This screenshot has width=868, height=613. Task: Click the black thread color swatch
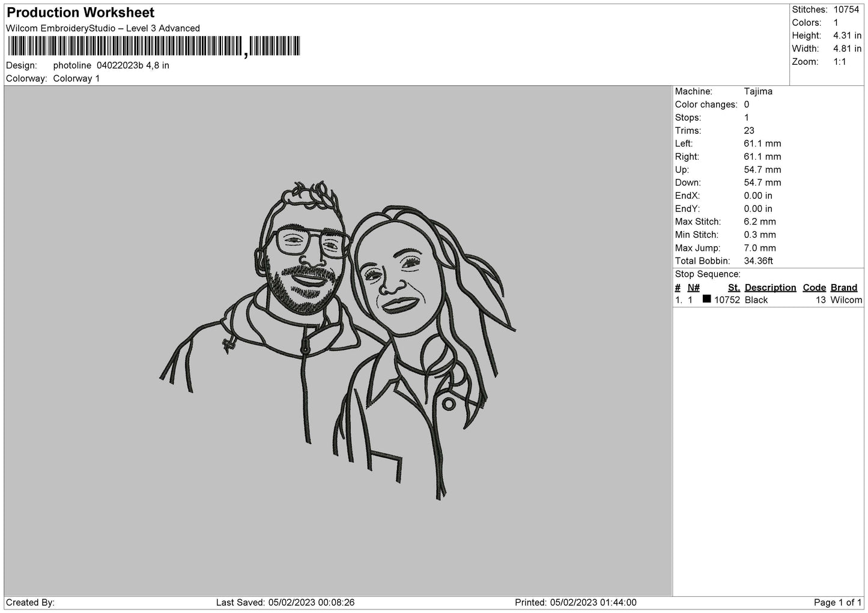706,299
